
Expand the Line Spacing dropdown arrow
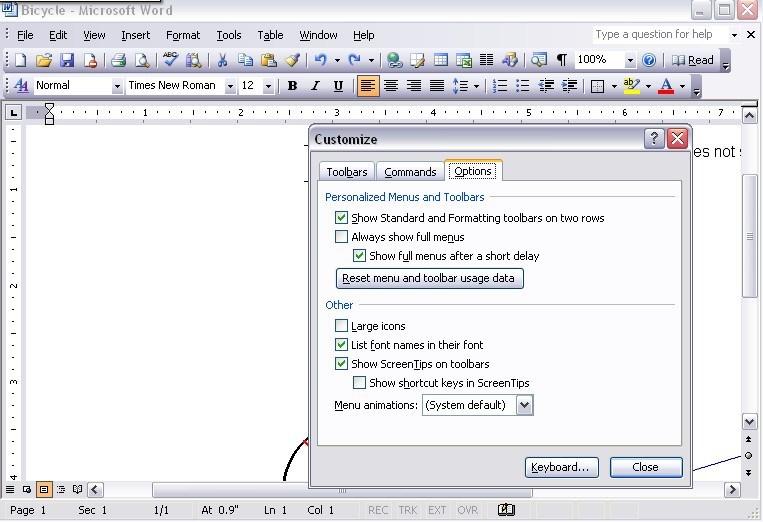click(476, 86)
